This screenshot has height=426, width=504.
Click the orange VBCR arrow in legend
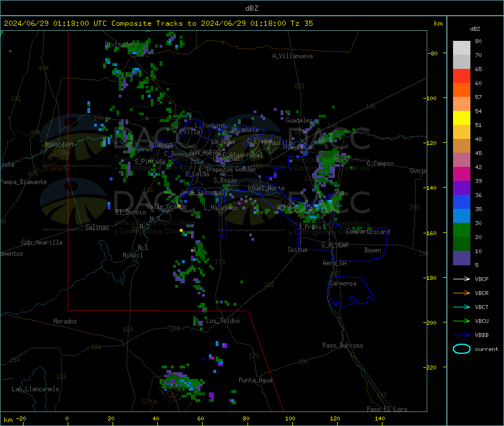(461, 293)
